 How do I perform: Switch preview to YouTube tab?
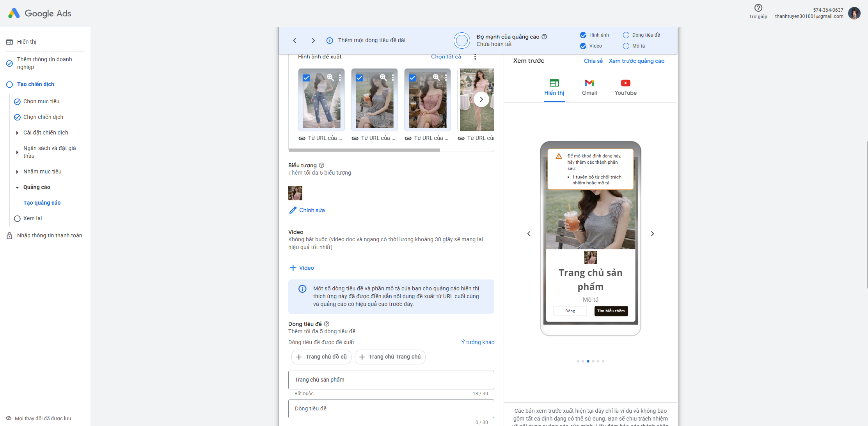[626, 88]
